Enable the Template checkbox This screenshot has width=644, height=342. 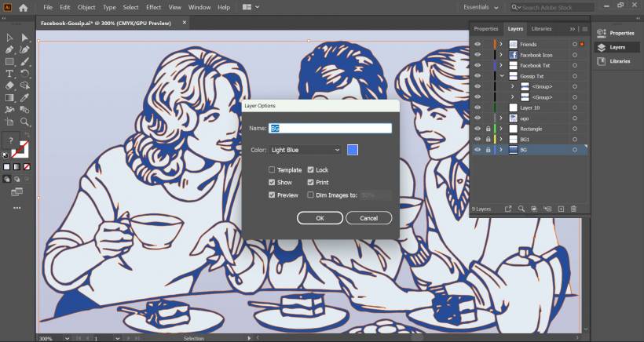(x=272, y=169)
